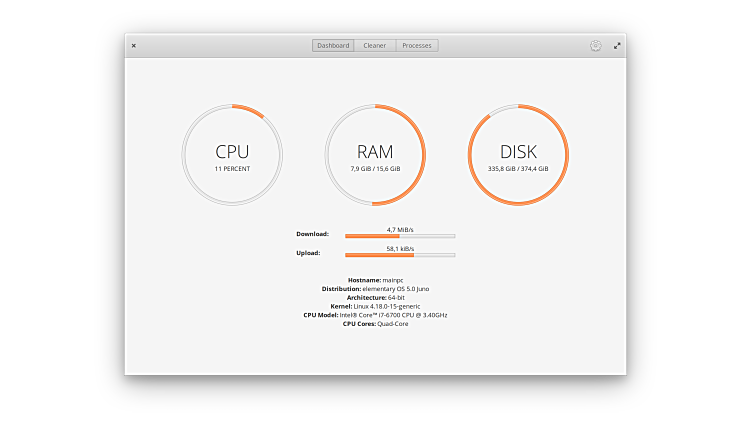Open the settings gear in header bar
This screenshot has width=752, height=423.
pyautogui.click(x=595, y=45)
